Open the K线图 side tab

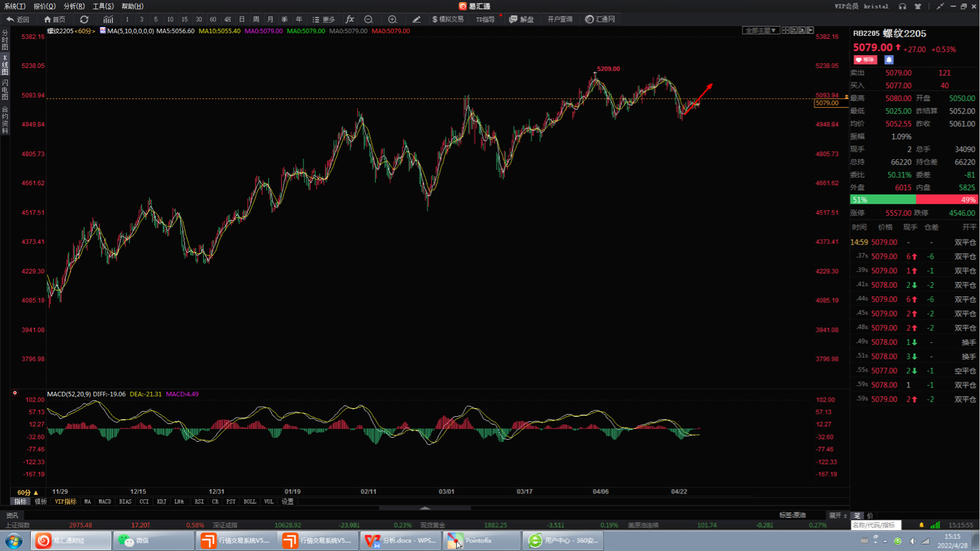click(x=5, y=65)
